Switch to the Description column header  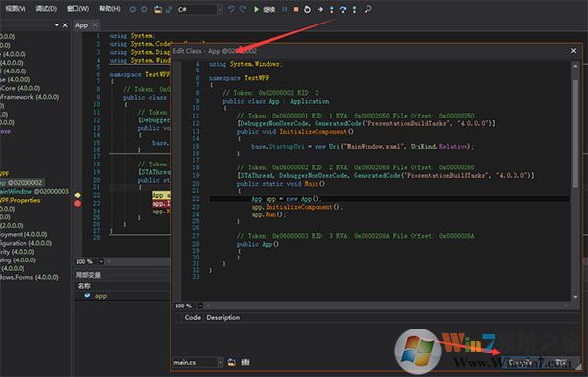point(223,318)
